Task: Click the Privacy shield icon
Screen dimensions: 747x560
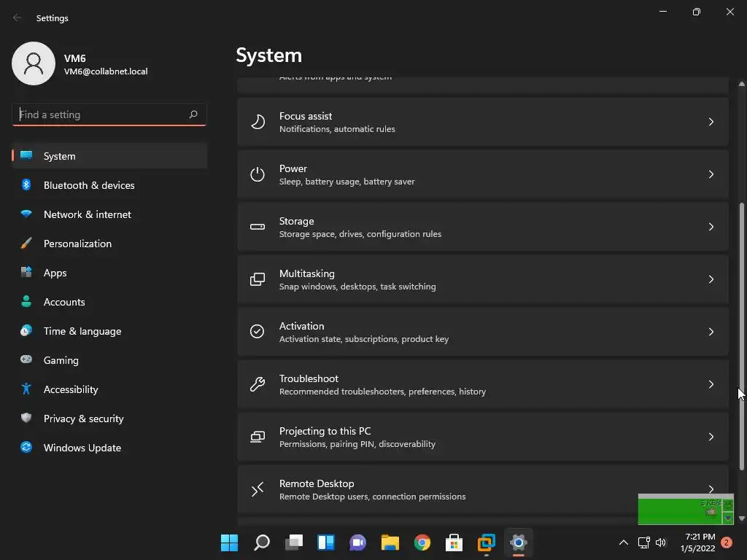Action: click(26, 418)
